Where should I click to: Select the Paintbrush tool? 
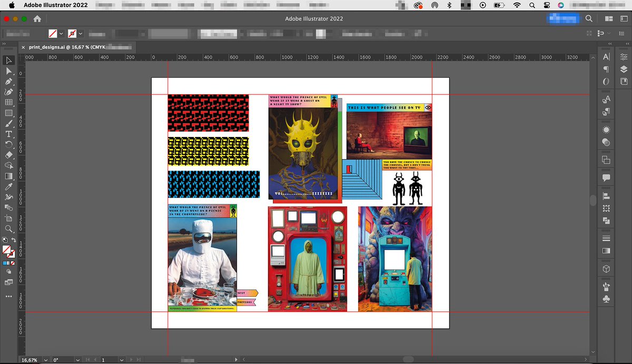[x=8, y=124]
